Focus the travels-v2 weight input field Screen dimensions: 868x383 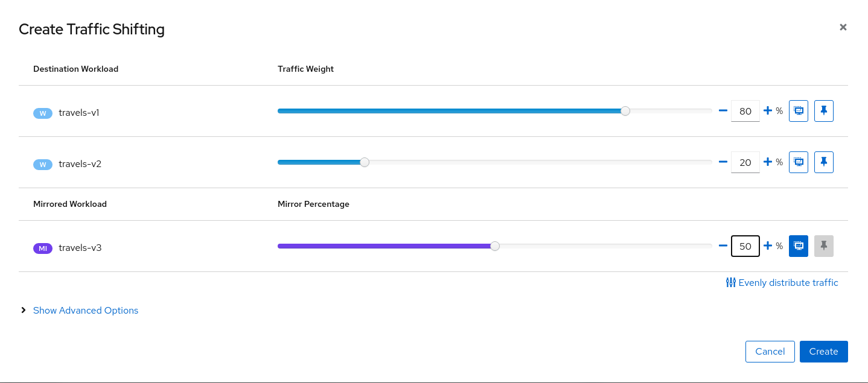tap(745, 162)
